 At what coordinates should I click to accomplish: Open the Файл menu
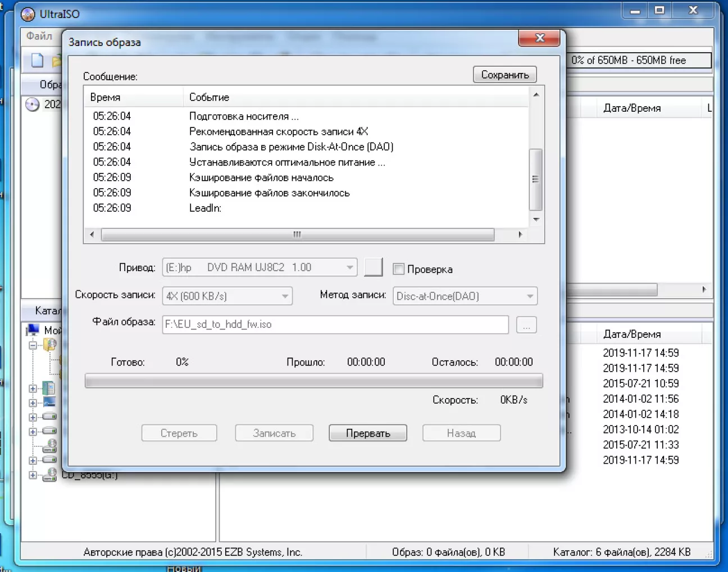pos(39,36)
